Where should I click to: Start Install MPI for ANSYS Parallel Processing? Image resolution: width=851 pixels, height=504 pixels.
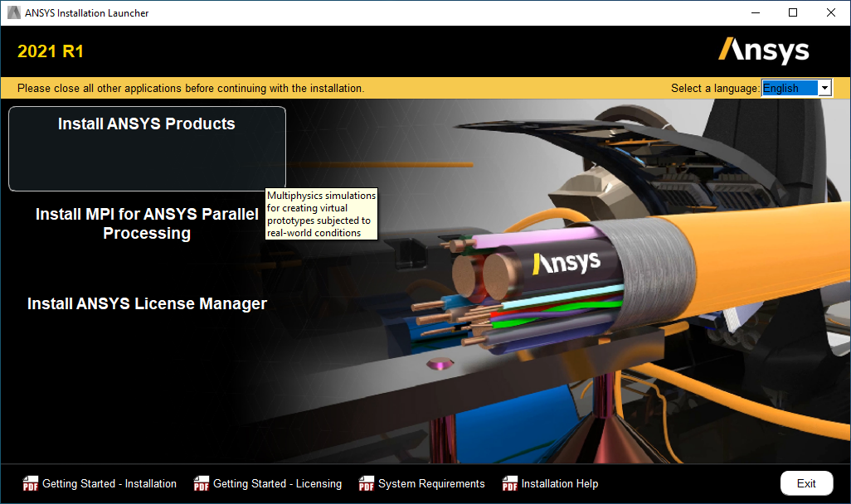click(146, 223)
